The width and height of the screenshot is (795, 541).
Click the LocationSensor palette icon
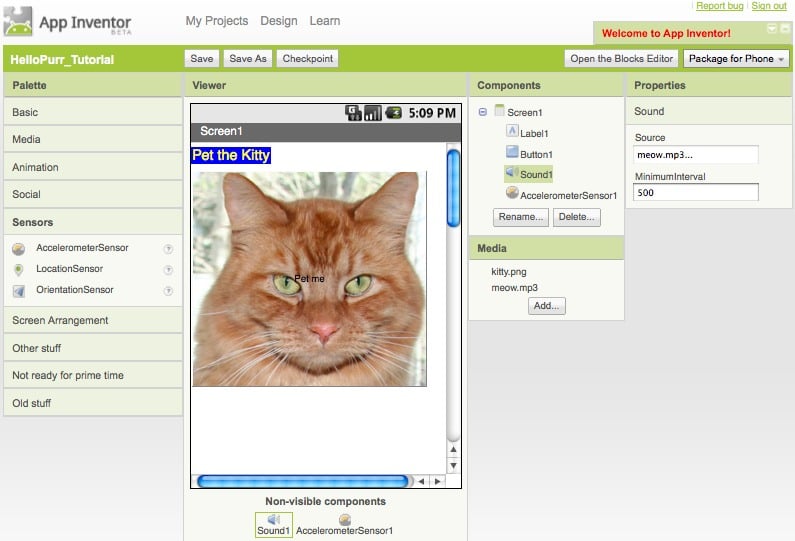coord(19,269)
